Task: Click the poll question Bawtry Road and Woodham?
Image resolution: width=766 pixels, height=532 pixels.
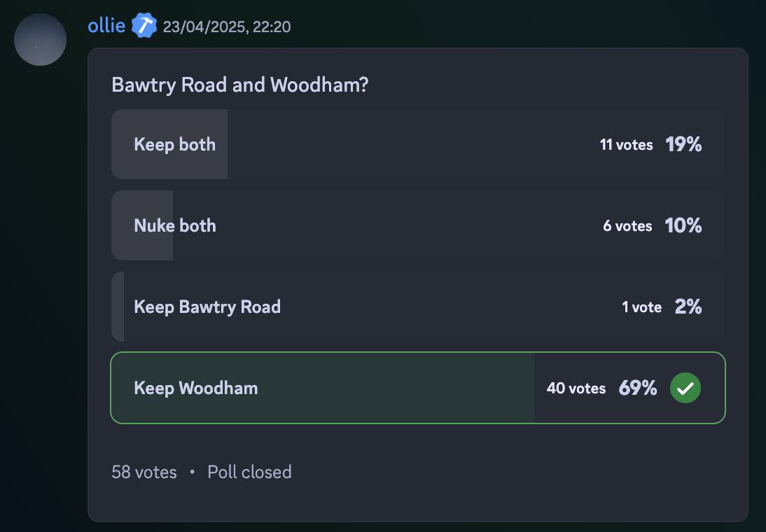Action: click(240, 85)
